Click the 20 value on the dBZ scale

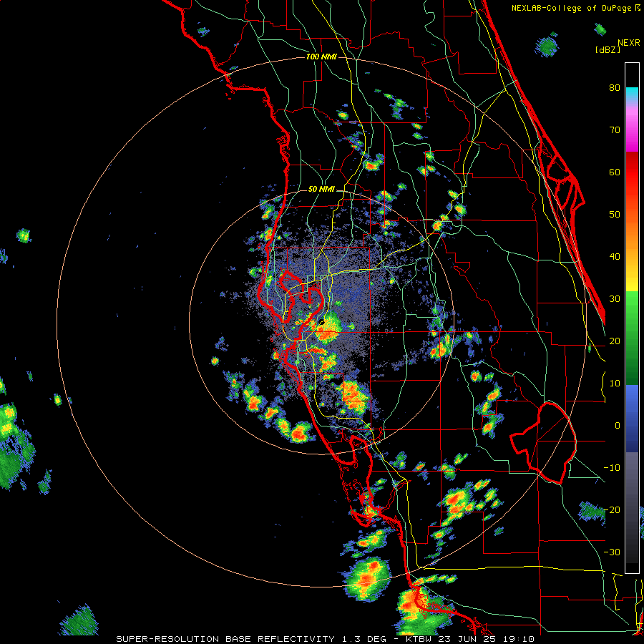click(615, 341)
